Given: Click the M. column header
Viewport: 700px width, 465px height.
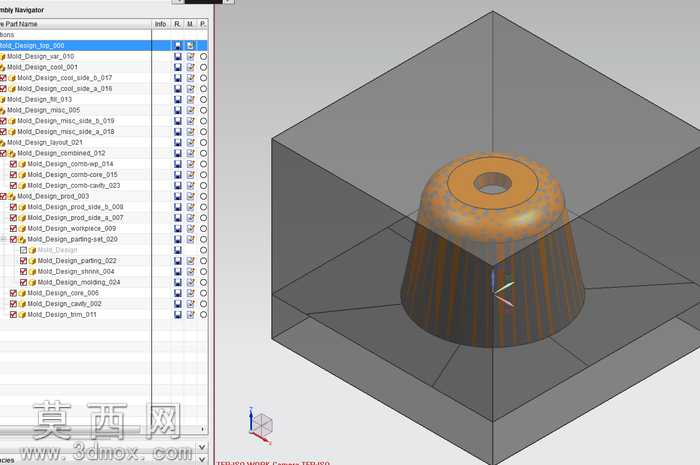Looking at the screenshot, I should pos(190,24).
